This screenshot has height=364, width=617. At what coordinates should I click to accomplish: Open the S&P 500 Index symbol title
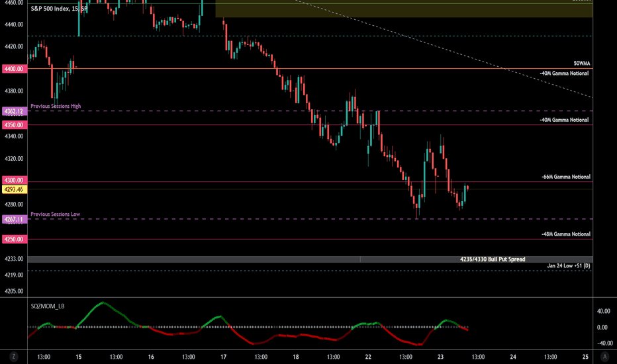[60, 9]
